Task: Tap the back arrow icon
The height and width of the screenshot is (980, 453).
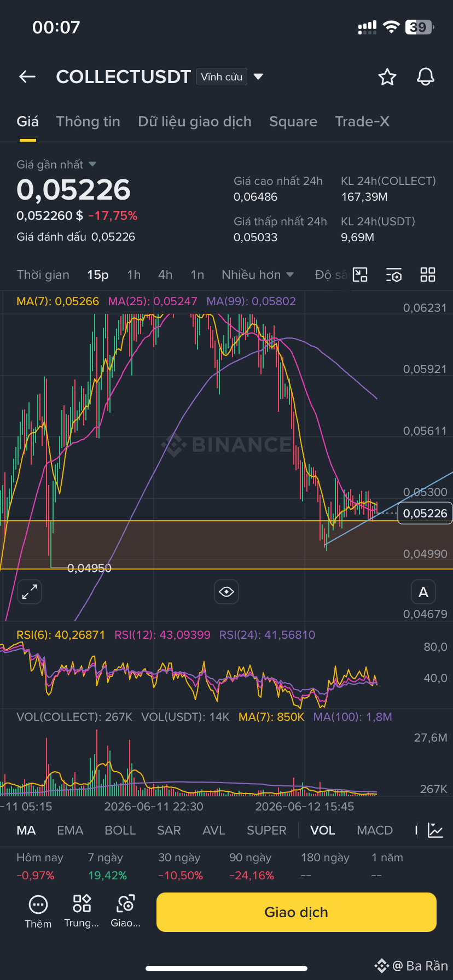Action: pos(27,77)
